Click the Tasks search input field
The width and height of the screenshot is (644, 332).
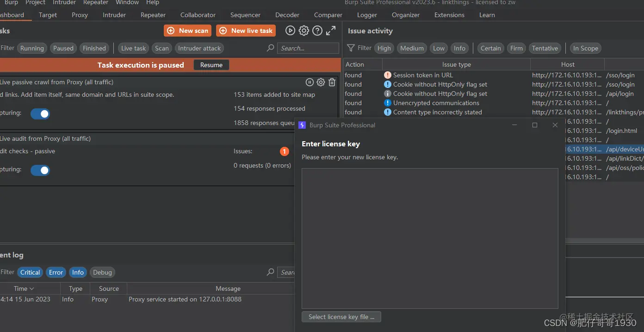click(x=308, y=48)
